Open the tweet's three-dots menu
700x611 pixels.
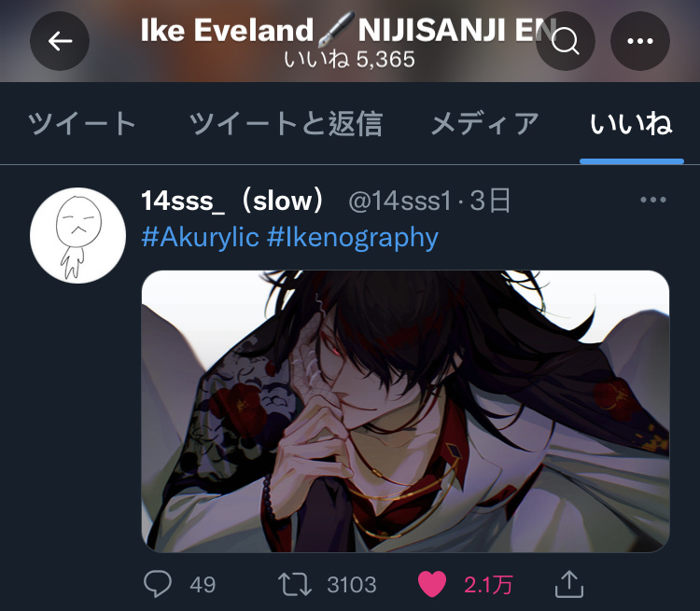pyautogui.click(x=653, y=200)
